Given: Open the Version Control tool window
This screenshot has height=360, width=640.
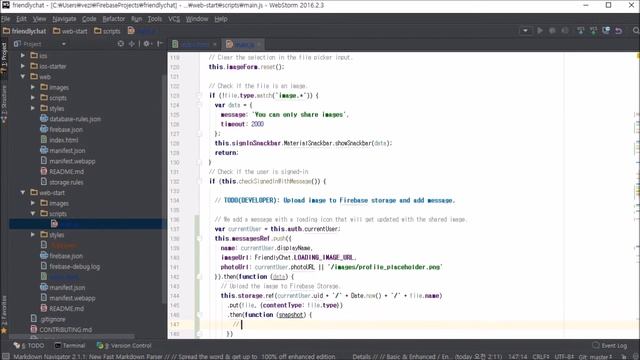Looking at the screenshot, I should tap(124, 345).
